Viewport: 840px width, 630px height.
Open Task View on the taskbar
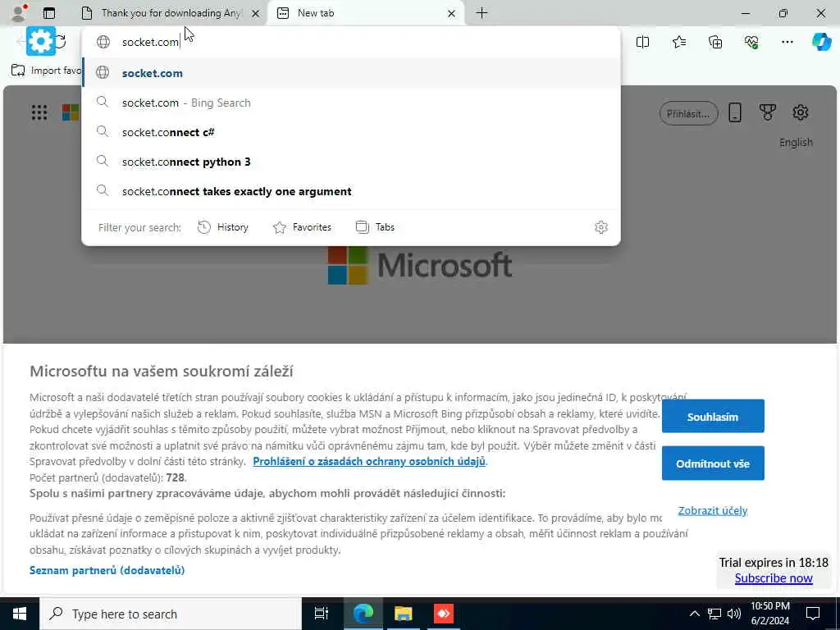(x=321, y=614)
